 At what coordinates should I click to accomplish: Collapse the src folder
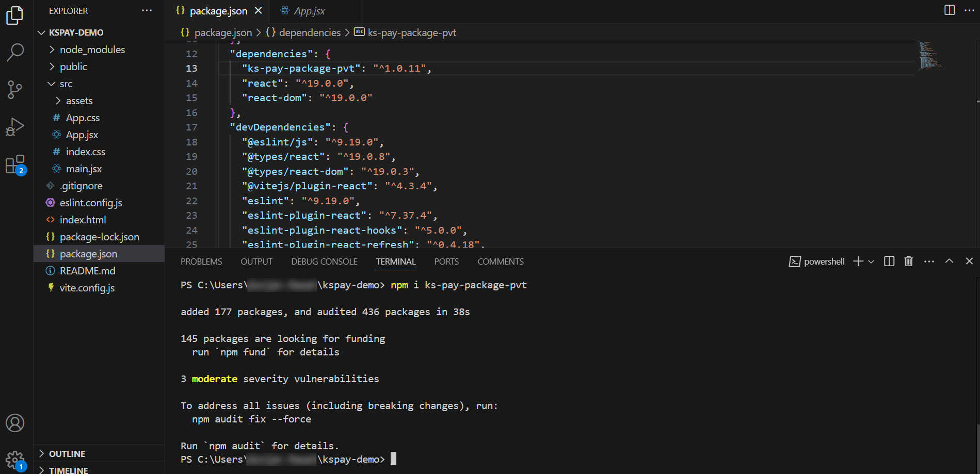pos(66,84)
